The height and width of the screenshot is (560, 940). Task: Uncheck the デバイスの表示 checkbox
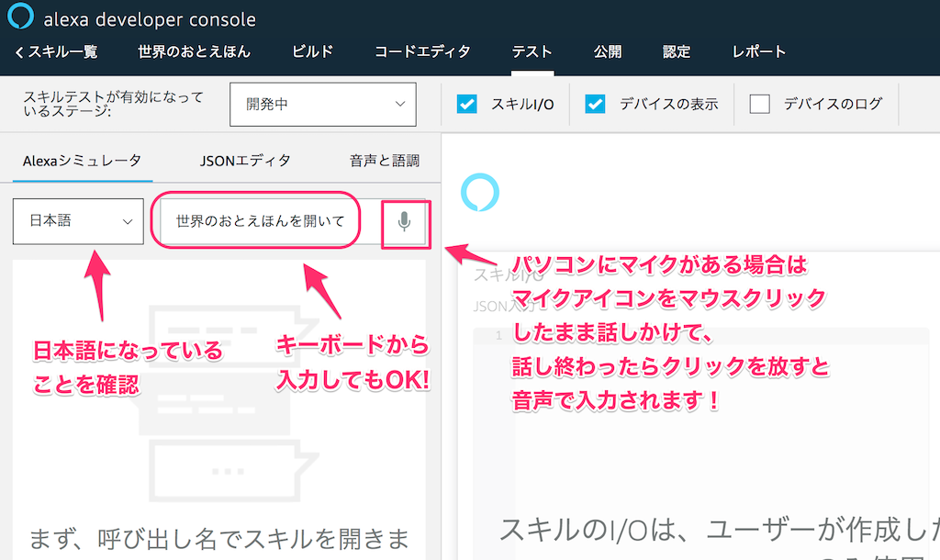tap(595, 104)
